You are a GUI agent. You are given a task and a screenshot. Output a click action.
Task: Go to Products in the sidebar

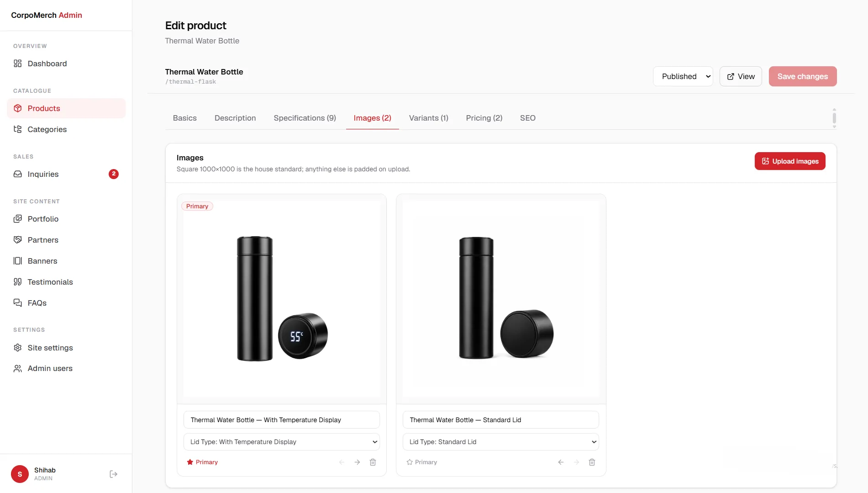point(66,108)
